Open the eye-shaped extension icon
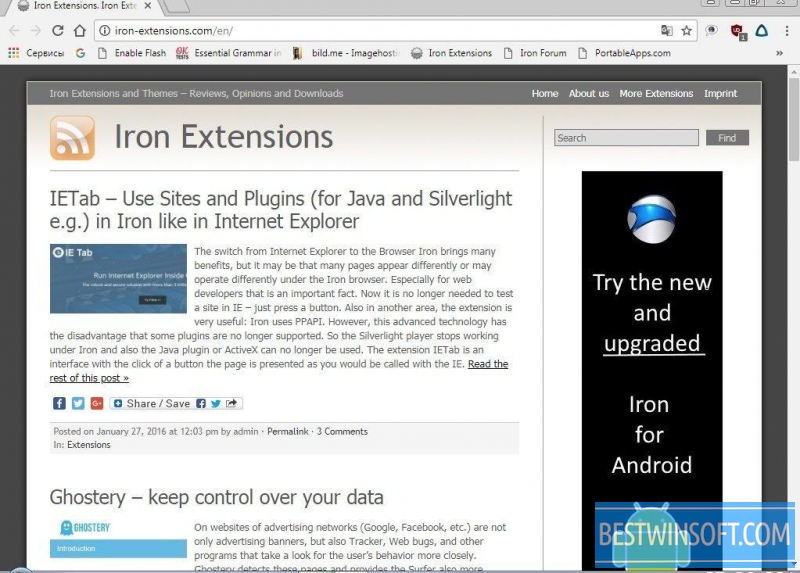This screenshot has width=800, height=573. coord(711,31)
